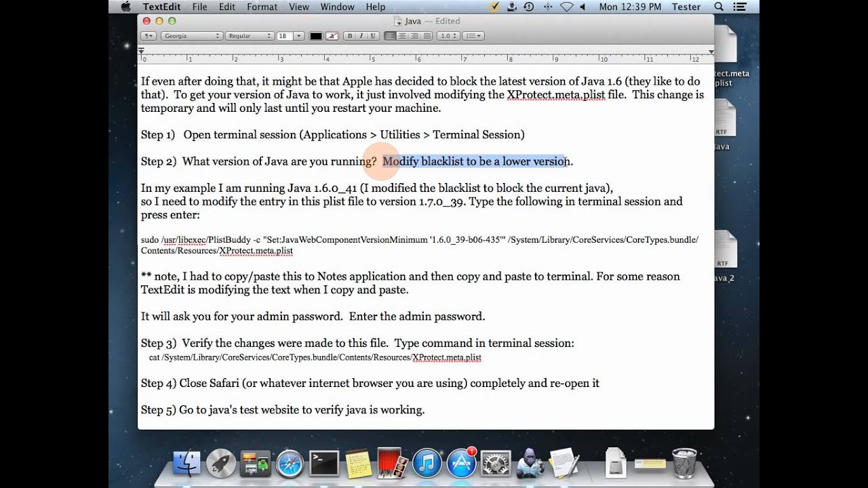Click the 'Step 4) Close Safari' line
The image size is (868, 488).
coord(370,384)
